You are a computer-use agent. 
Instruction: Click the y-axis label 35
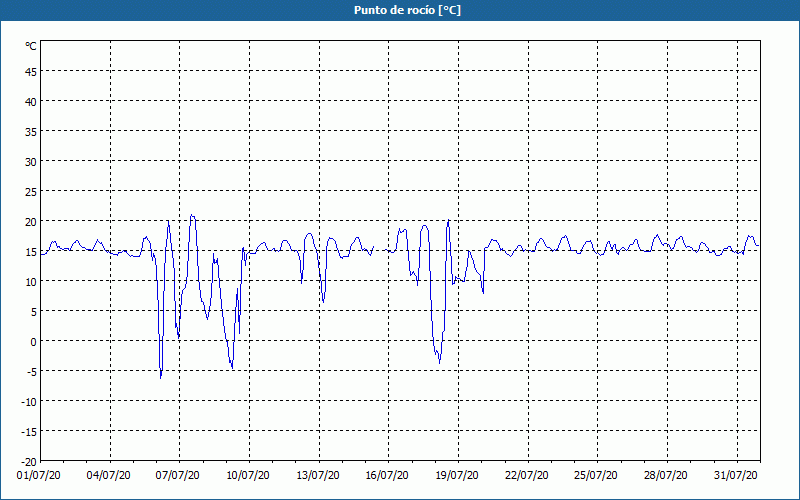pyautogui.click(x=31, y=132)
